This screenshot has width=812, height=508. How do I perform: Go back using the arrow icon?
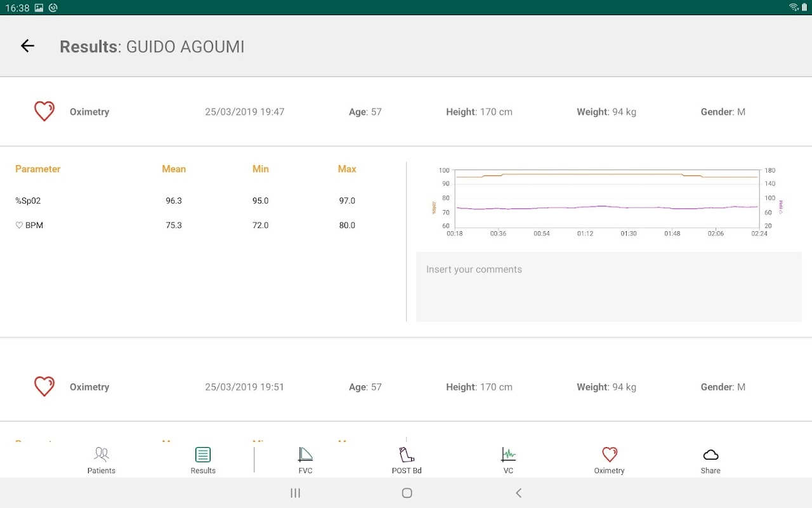pos(27,46)
